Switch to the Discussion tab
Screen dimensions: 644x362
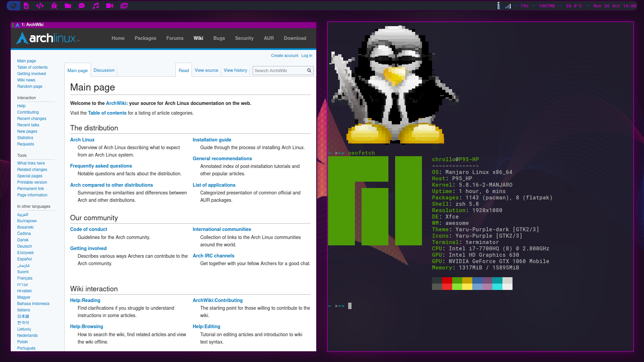click(x=104, y=70)
